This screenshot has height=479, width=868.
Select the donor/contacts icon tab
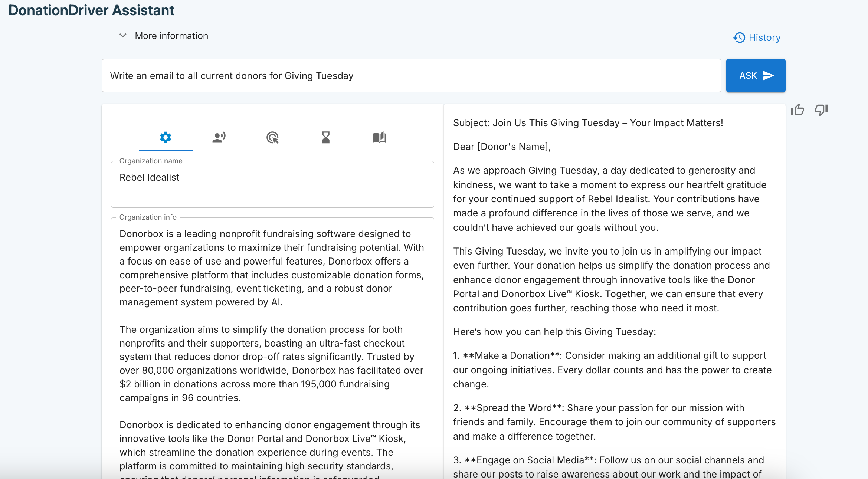[x=218, y=137]
